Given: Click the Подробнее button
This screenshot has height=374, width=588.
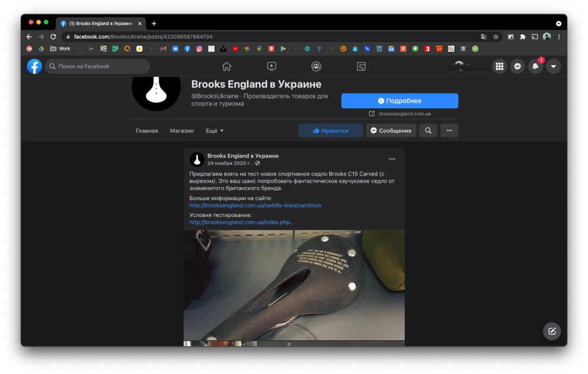Looking at the screenshot, I should [400, 101].
